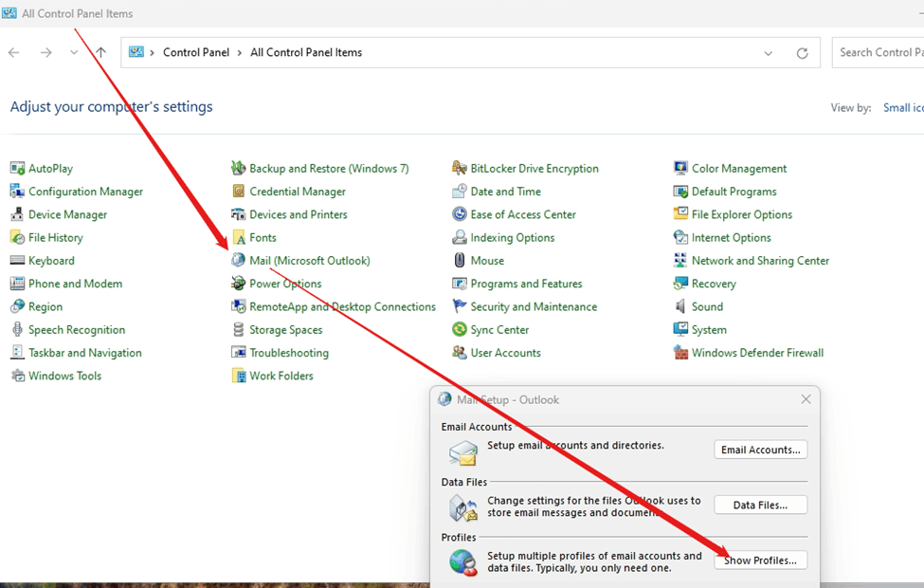Click the Windows Defender Firewall icon
The image size is (924, 588).
coord(680,353)
